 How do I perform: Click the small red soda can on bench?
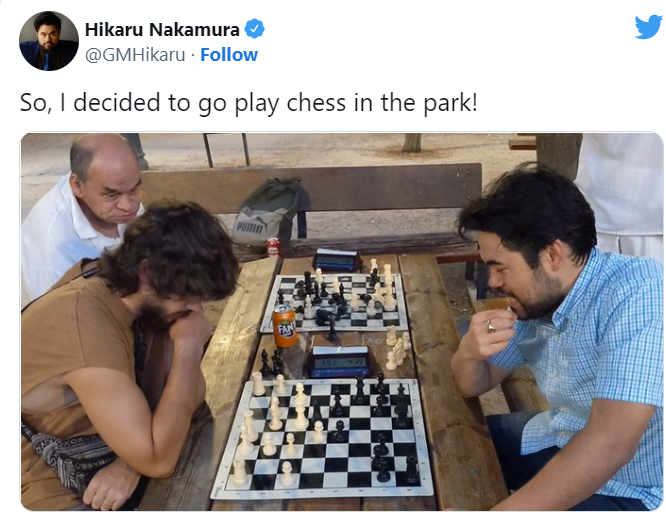[273, 246]
